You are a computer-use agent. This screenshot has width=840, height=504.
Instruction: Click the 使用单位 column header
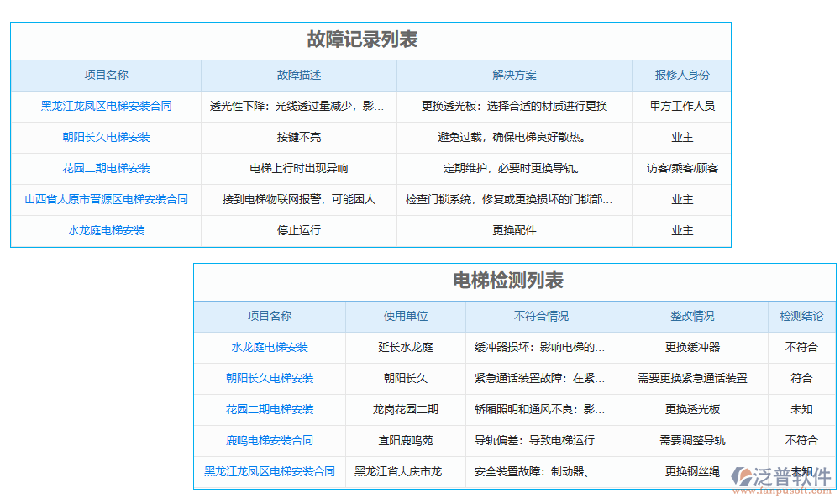coord(405,317)
